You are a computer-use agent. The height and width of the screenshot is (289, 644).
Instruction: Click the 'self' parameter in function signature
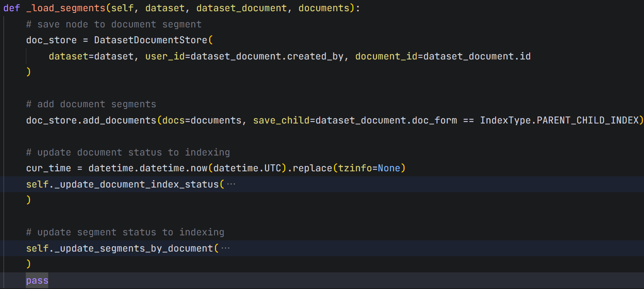123,8
